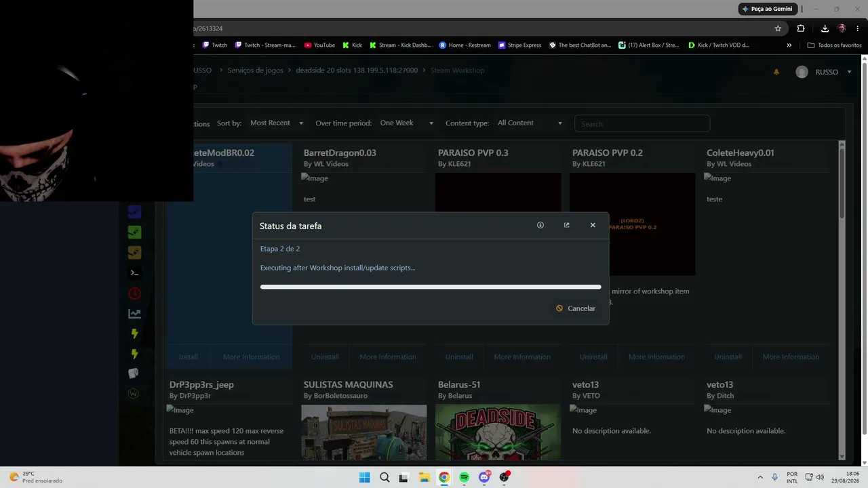Bookmark this page with the star icon
The width and height of the screenshot is (868, 488).
pyautogui.click(x=778, y=28)
